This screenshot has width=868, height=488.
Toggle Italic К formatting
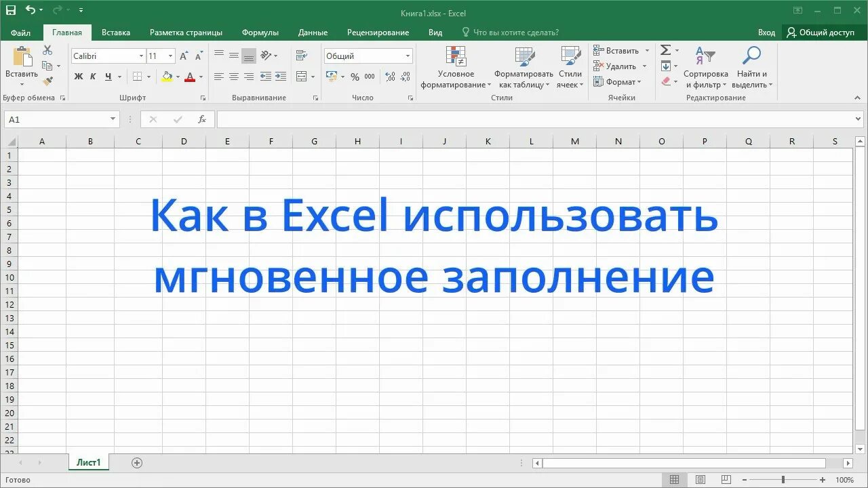tap(93, 77)
